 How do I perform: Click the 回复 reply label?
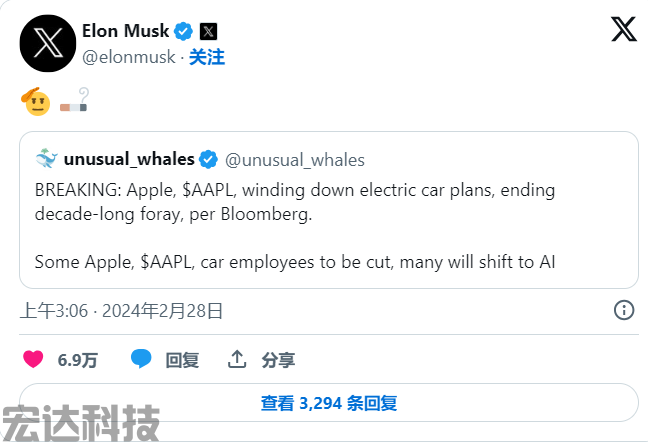point(182,360)
